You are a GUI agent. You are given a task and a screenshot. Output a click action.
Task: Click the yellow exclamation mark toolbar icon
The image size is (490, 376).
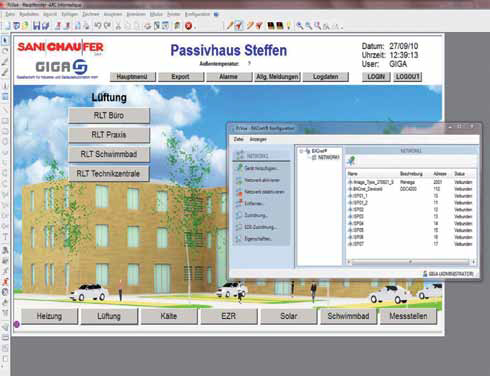[289, 25]
